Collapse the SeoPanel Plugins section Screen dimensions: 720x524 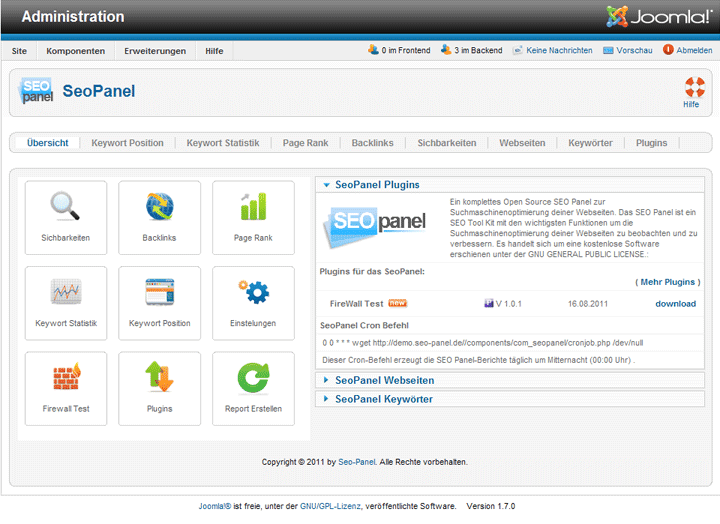click(x=510, y=185)
